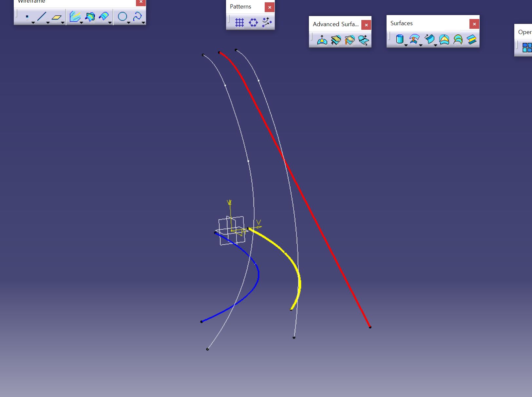Activate the Projection curve tool
Screen dimensions: 532x397
tap(75, 16)
